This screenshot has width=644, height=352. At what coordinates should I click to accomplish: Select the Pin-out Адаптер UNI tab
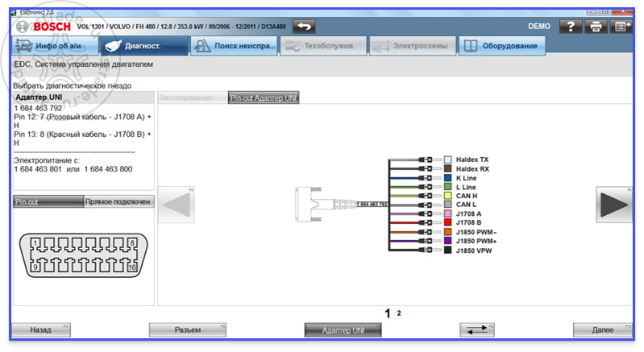(x=264, y=97)
